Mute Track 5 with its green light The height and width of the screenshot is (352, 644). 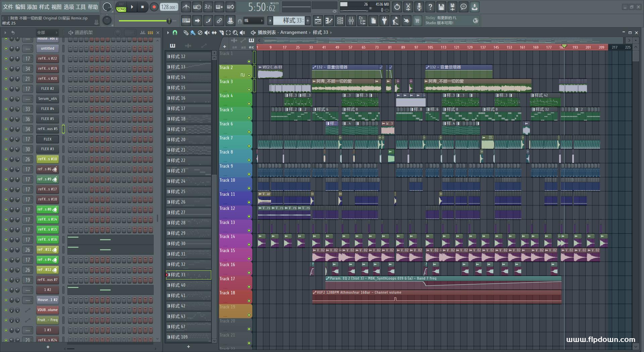tap(249, 118)
